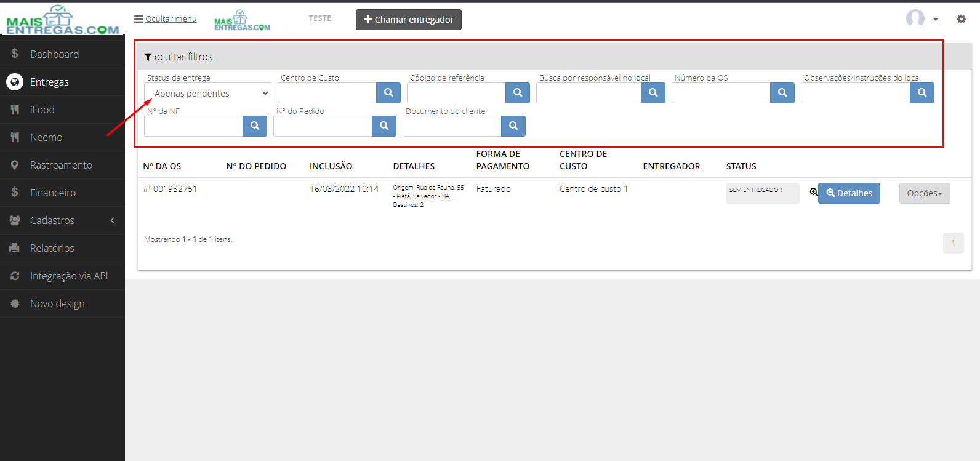
Task: Go to Entregas in the sidebar
Action: coord(62,82)
